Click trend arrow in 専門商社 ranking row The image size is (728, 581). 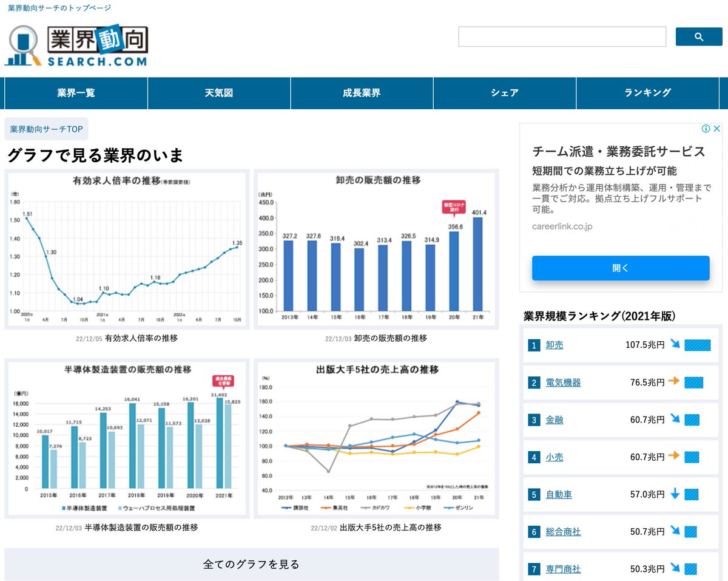pos(675,569)
